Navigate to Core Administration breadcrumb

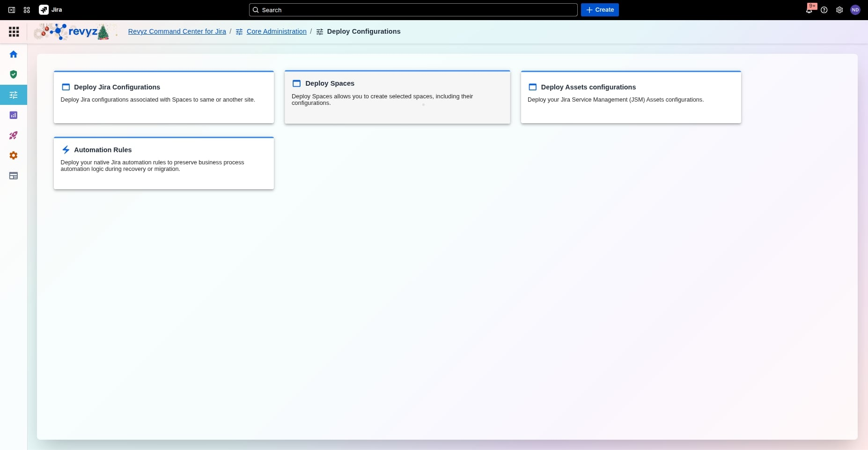276,31
